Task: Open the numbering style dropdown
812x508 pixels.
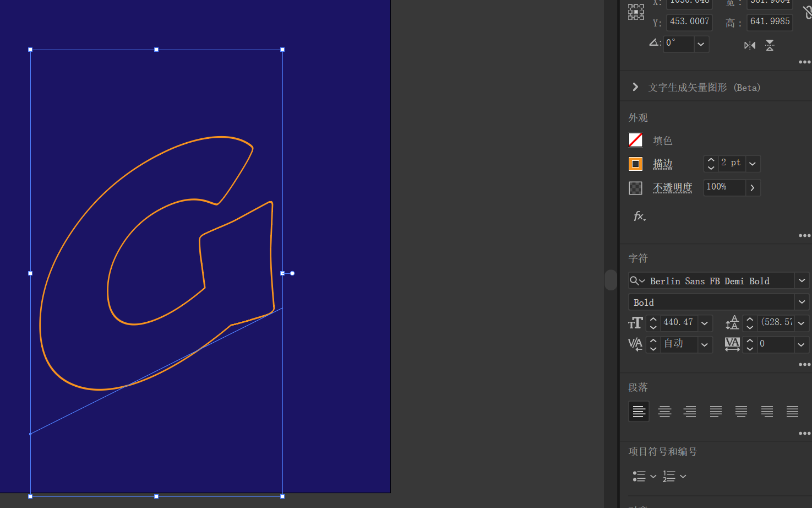Action: coord(683,477)
